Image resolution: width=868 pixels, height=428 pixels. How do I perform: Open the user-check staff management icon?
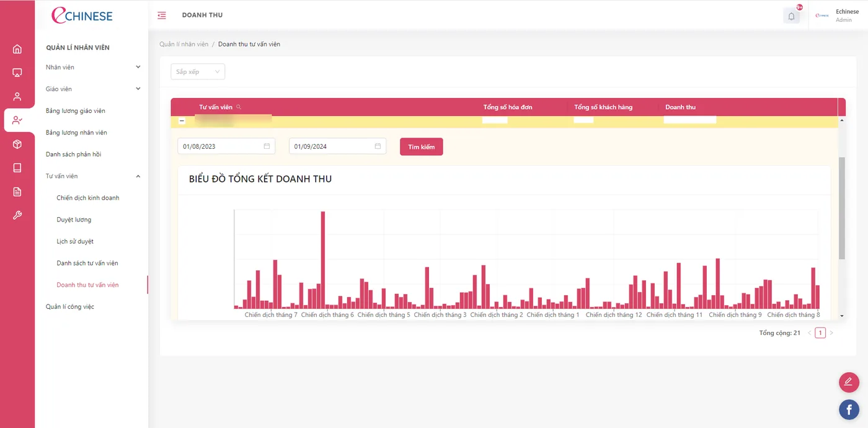(17, 120)
